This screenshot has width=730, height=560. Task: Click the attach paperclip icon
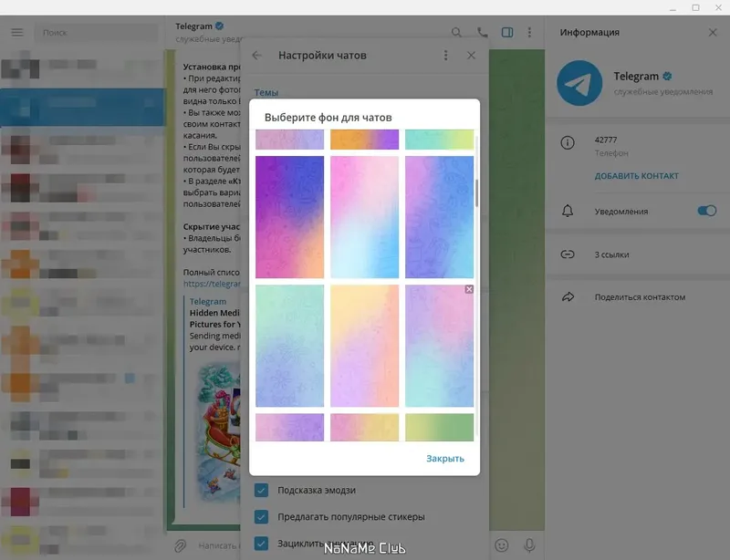pos(180,545)
